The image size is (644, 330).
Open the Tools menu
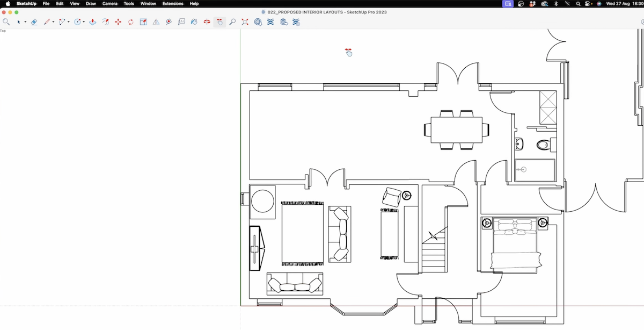tap(129, 4)
